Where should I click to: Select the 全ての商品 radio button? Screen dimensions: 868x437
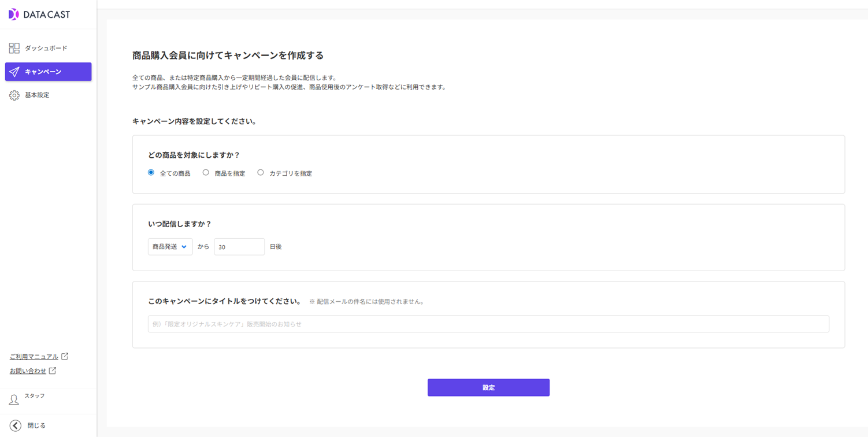pyautogui.click(x=151, y=172)
